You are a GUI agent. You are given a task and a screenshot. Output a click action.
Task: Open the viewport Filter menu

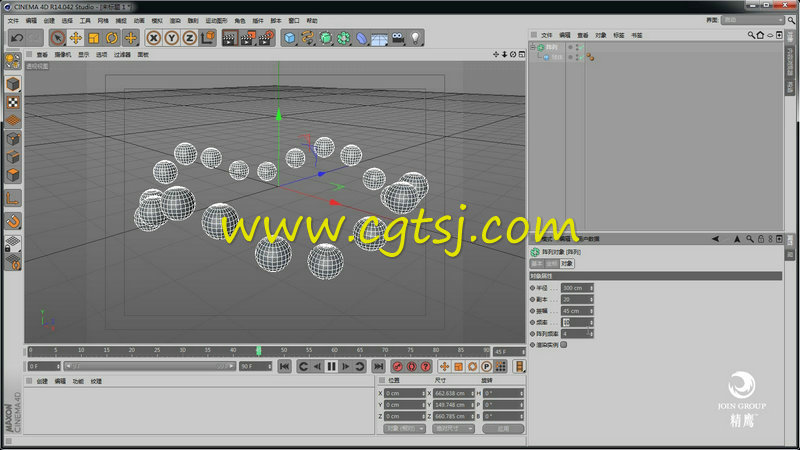tap(122, 55)
